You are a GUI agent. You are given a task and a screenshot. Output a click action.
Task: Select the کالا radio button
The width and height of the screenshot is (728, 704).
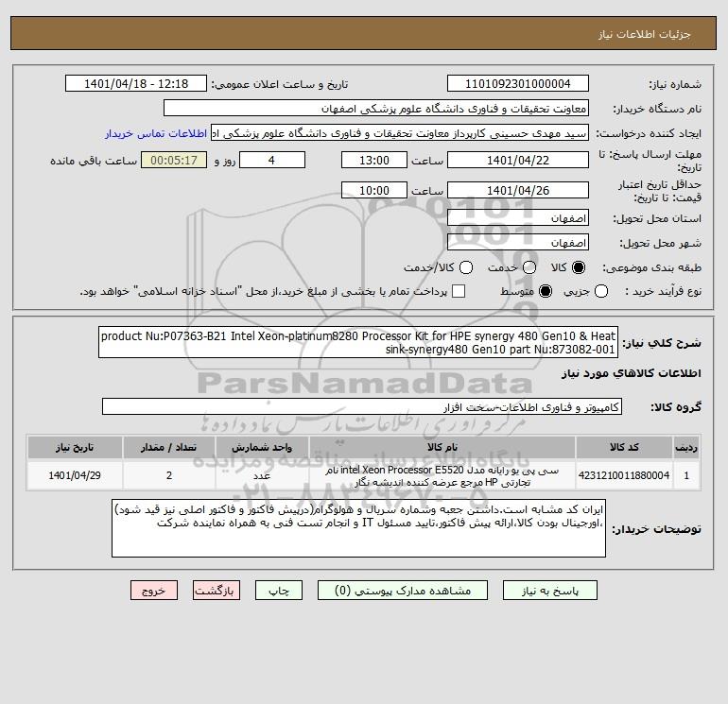579,267
